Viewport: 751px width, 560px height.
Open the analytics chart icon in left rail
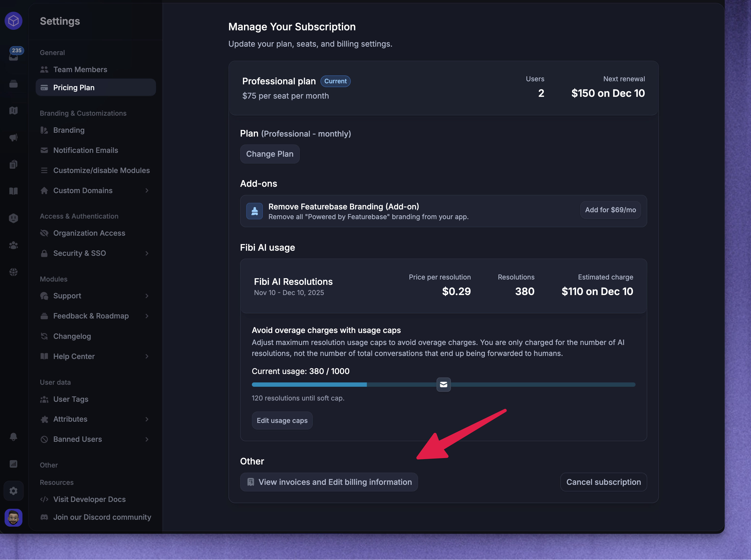click(14, 464)
